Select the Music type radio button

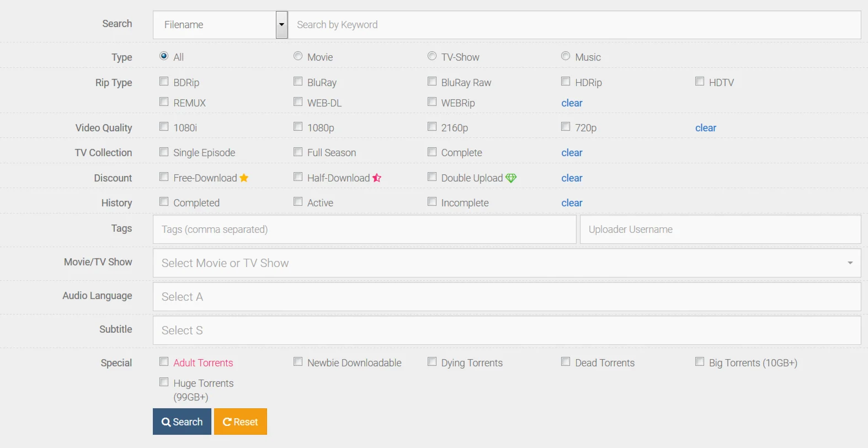coord(566,56)
